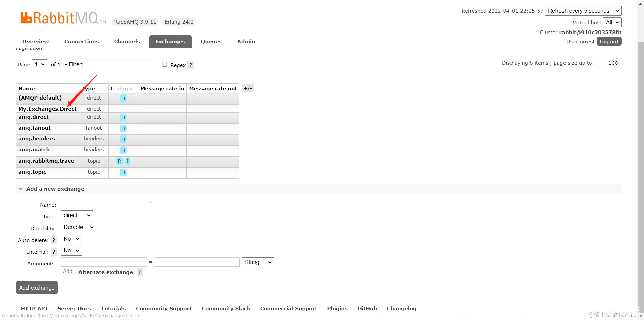
Task: Open the Community Support footer link
Action: coord(164,309)
